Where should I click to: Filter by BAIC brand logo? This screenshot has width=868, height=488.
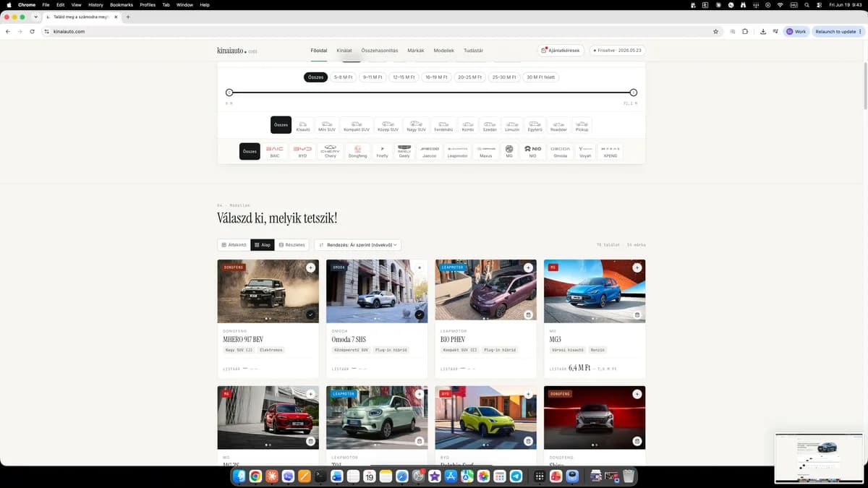point(274,151)
